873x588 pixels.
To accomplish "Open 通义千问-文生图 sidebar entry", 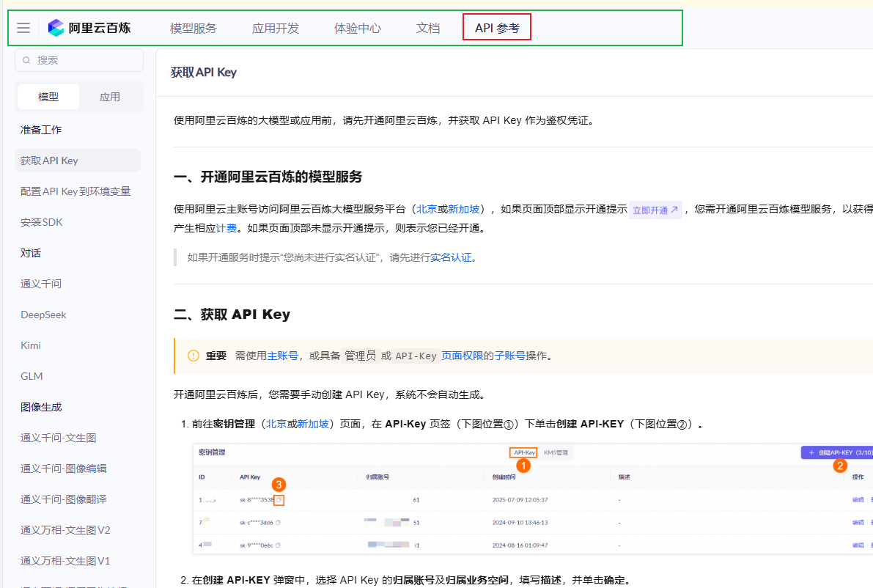I will tap(59, 438).
